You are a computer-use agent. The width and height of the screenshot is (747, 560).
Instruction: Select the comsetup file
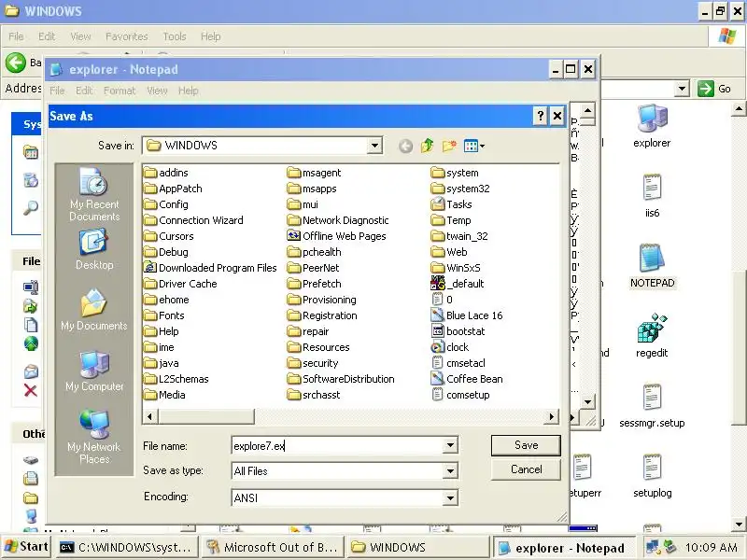[x=460, y=395]
